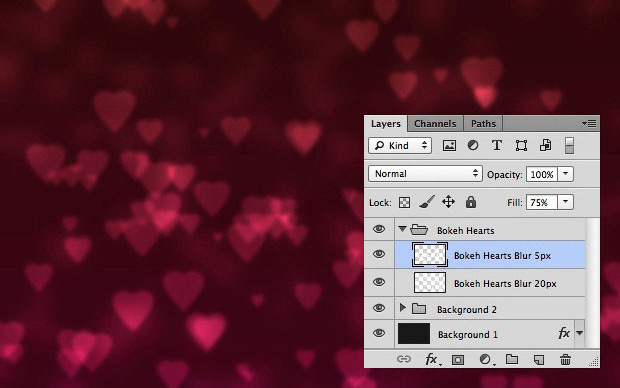Create new fill or adjustment layer icon
This screenshot has height=388, width=620.
486,359
